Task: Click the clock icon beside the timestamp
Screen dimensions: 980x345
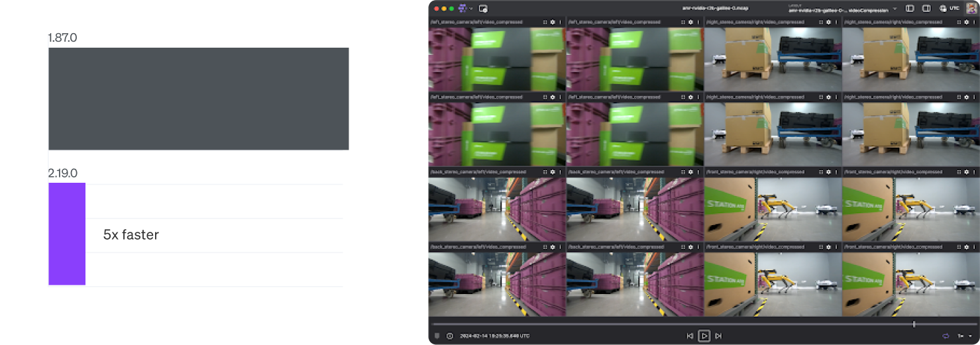Action: click(450, 336)
